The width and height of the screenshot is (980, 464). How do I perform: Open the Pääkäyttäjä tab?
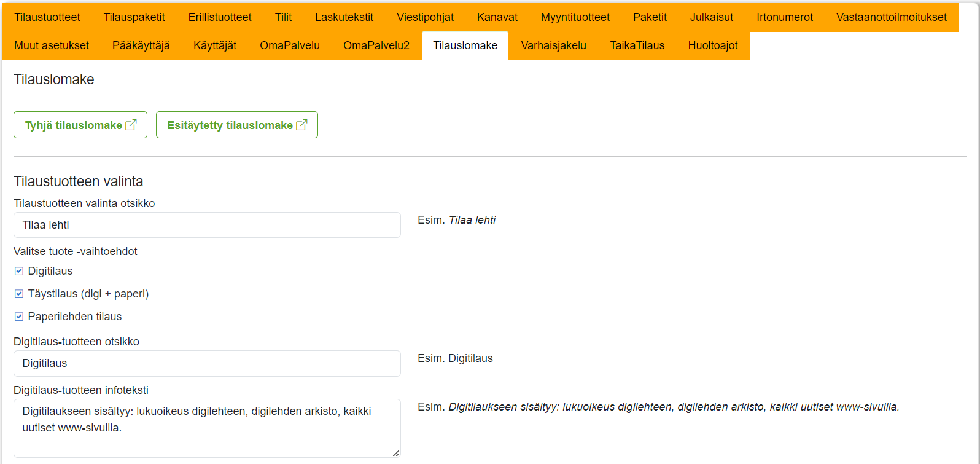coord(141,45)
